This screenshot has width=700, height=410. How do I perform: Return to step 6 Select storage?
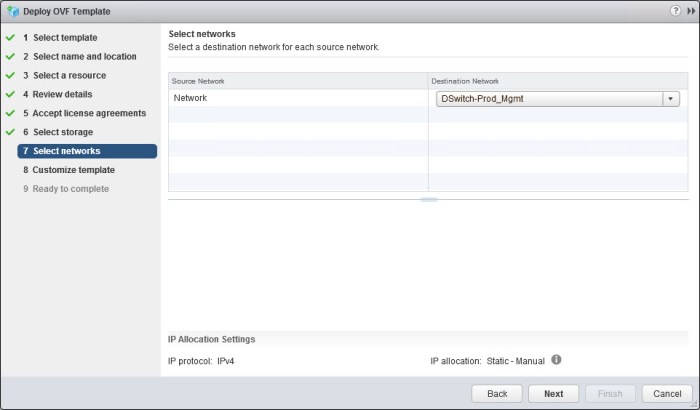[x=63, y=133]
